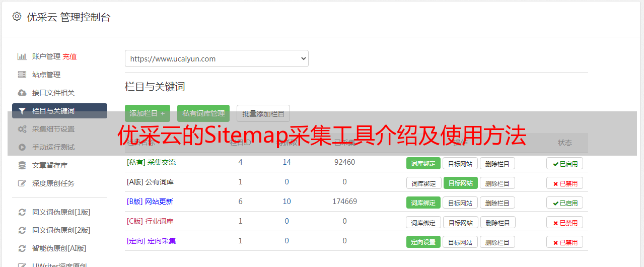This screenshot has width=644, height=267.
Task: Click green 目标网站 for 公有词库 row
Action: (x=461, y=183)
